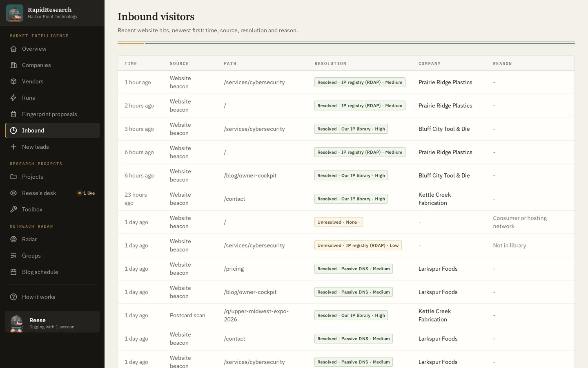
Task: Click the /q/upper-midwest-expo-2026 path
Action: 256,315
